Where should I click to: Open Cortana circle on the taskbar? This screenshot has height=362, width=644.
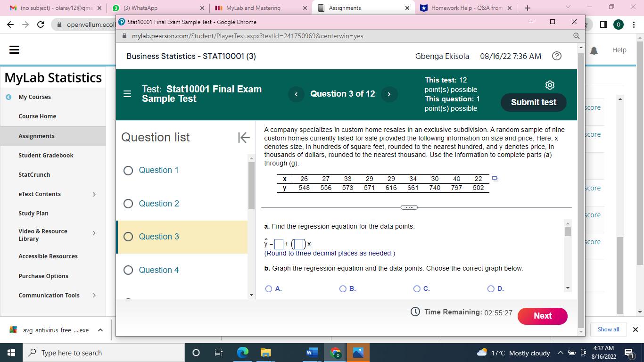(x=196, y=353)
